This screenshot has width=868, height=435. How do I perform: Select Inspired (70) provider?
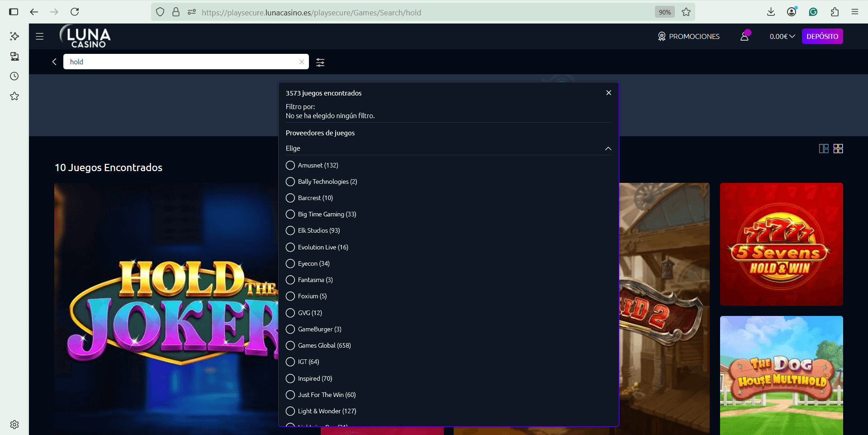pyautogui.click(x=309, y=378)
